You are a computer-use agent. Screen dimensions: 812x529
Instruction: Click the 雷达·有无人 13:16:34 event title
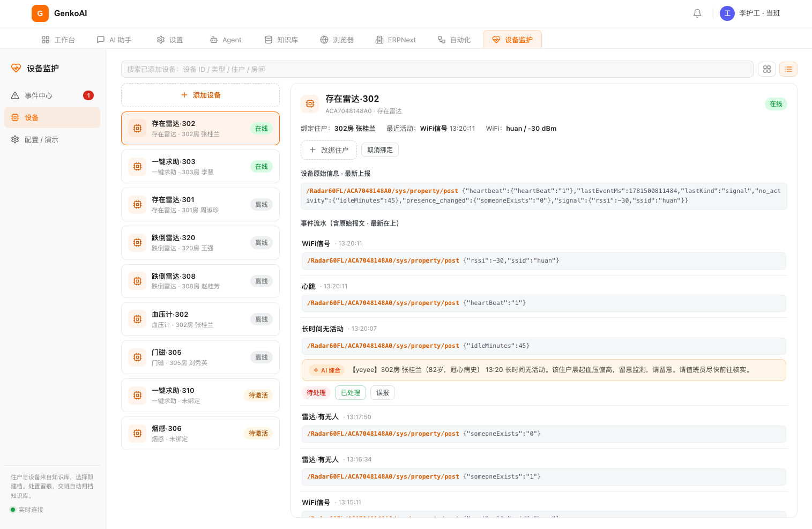coord(320,460)
